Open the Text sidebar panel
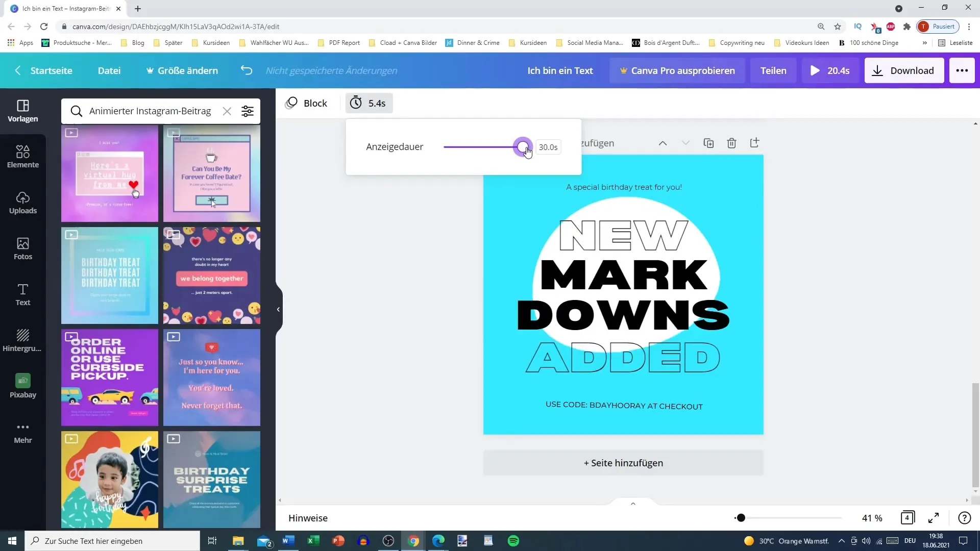980x551 pixels. tap(23, 295)
